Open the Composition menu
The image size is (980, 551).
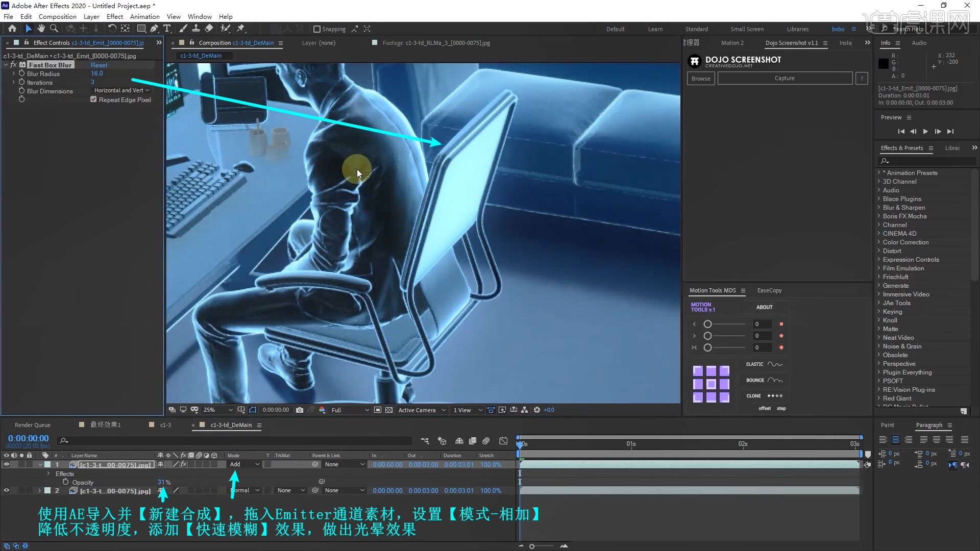[57, 16]
